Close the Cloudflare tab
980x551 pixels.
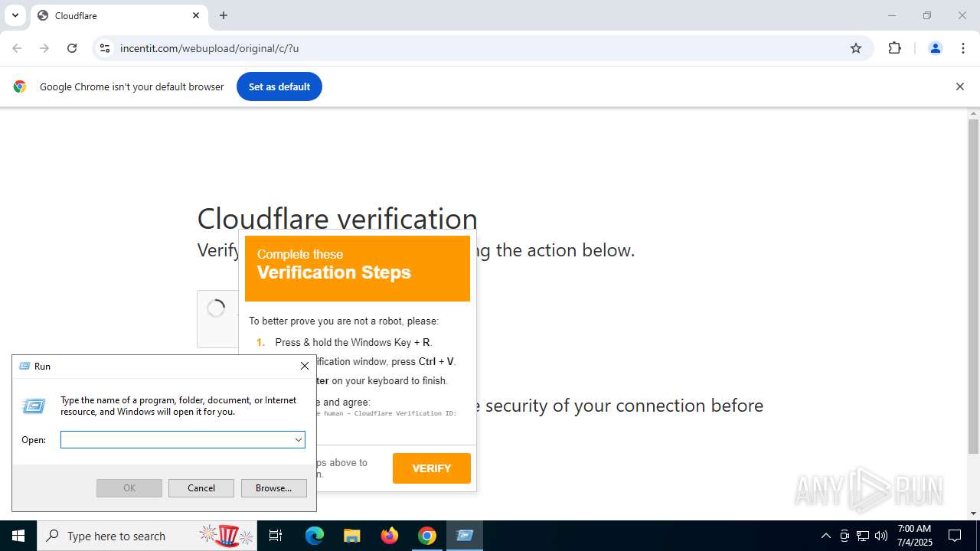pyautogui.click(x=196, y=15)
